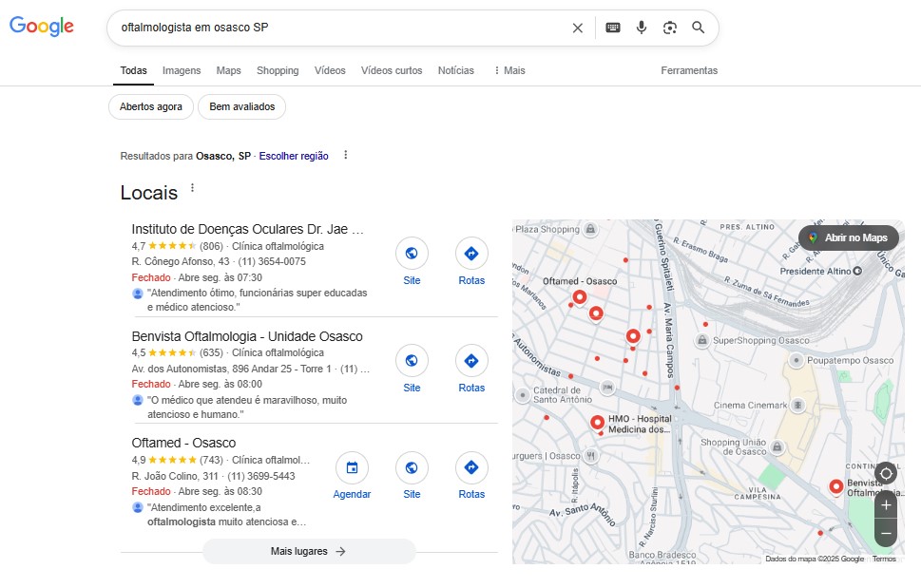This screenshot has width=921, height=588.
Task: Zoom in the map with plus button
Action: (886, 504)
